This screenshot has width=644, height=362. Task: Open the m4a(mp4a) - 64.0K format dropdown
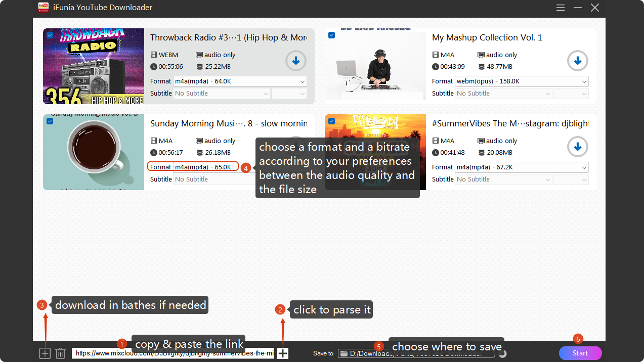[x=240, y=81]
